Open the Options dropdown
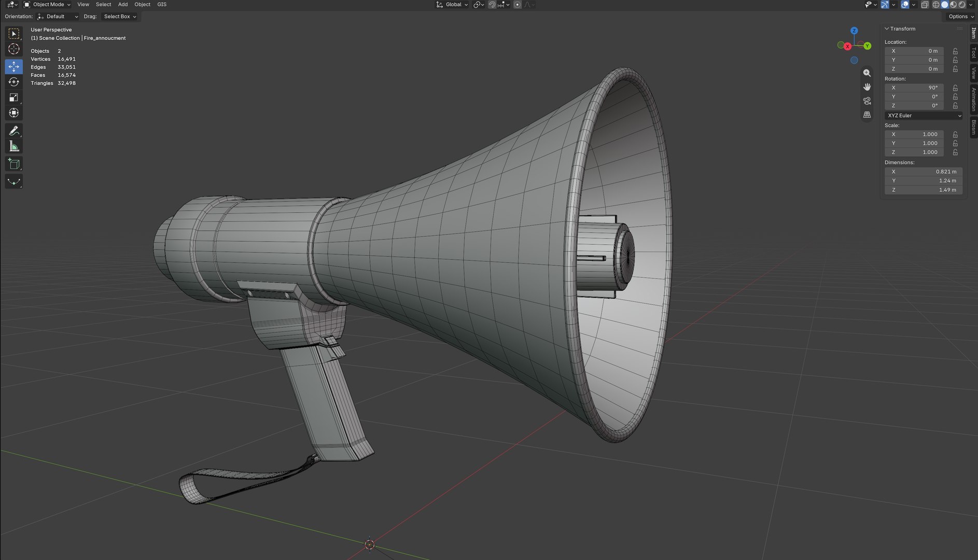Screen dimensions: 978x560 click(x=960, y=17)
